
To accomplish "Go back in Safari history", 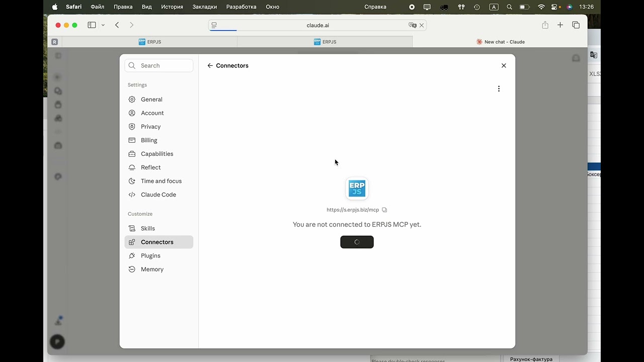I will pos(117,25).
